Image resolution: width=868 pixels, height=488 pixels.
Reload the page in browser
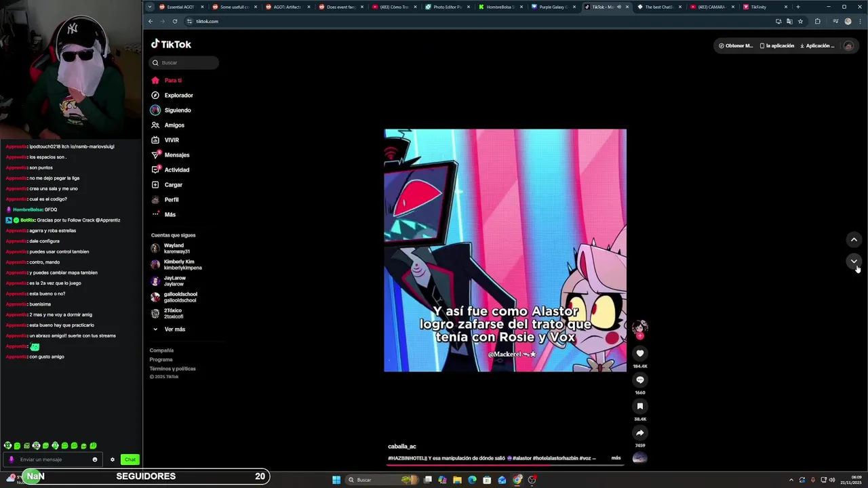coord(174,21)
